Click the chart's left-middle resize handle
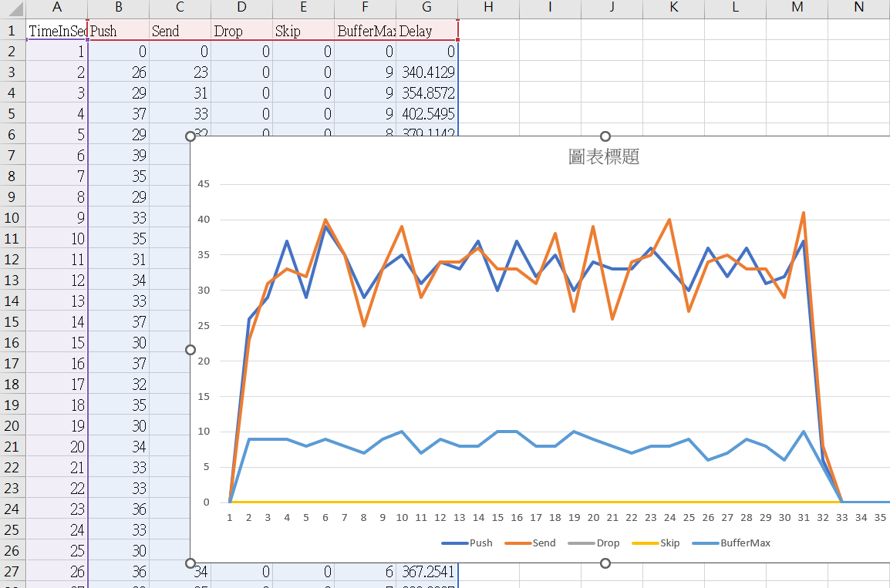Viewport: 890px width, 588px height. pos(190,350)
